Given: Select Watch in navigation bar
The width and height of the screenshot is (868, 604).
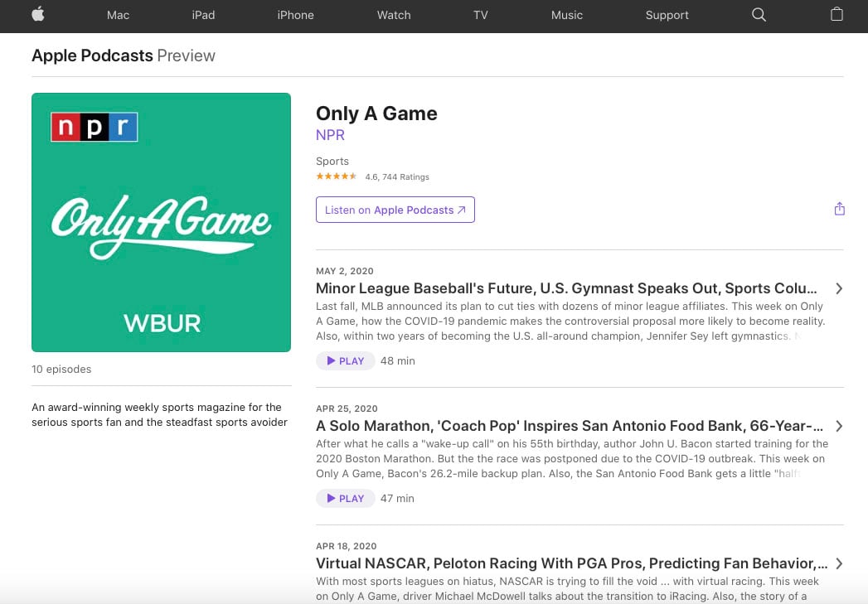Looking at the screenshot, I should point(394,15).
